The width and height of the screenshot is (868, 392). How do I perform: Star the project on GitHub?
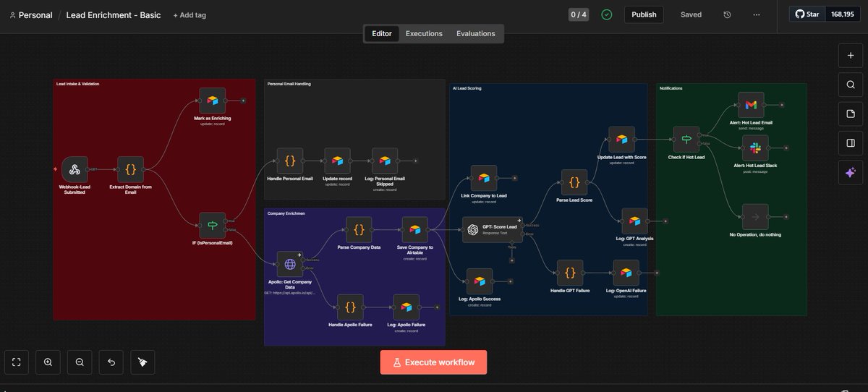tap(808, 14)
